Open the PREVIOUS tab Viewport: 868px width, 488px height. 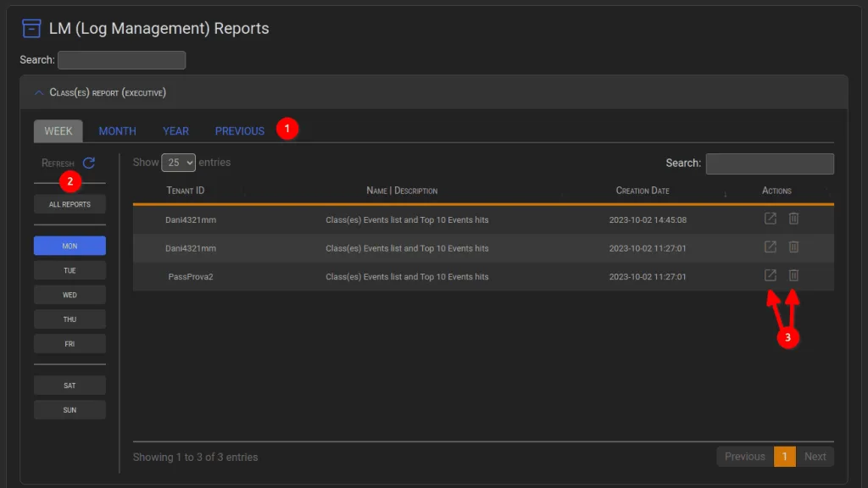click(x=240, y=131)
